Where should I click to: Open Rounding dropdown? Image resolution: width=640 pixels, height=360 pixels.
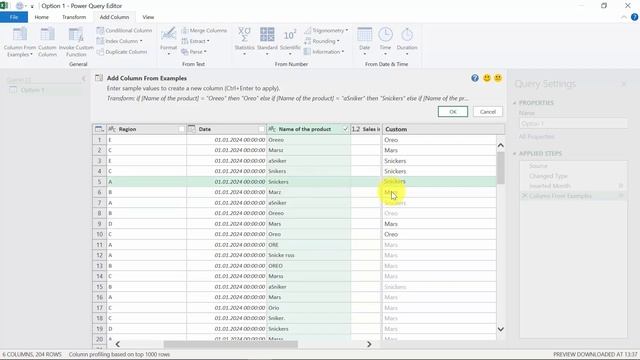pyautogui.click(x=322, y=41)
